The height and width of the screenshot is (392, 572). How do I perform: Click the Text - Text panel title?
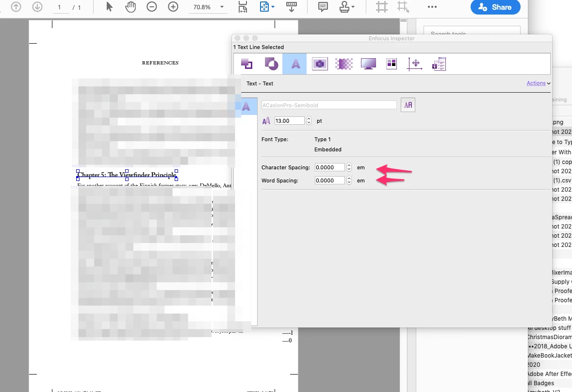tap(260, 83)
